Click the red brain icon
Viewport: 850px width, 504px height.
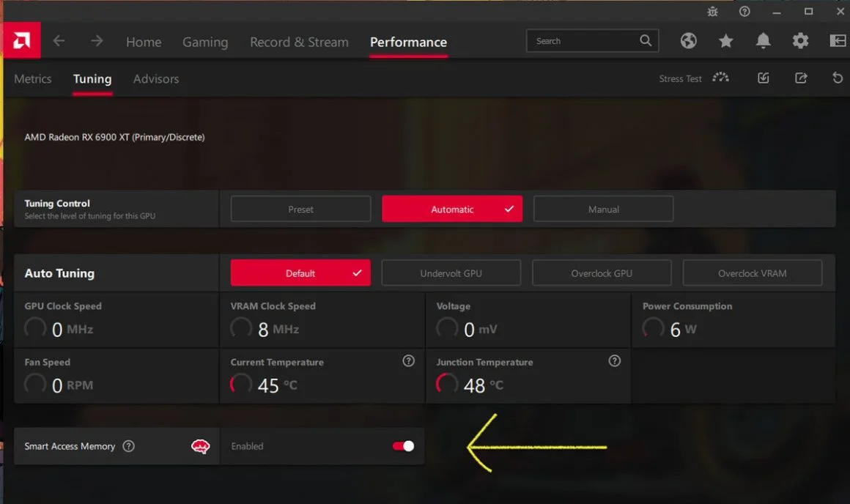[x=201, y=446]
